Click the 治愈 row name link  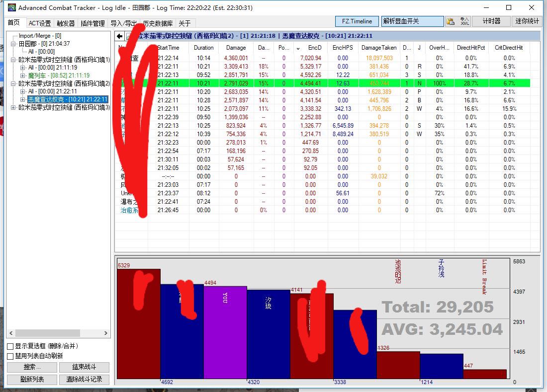pyautogui.click(x=129, y=211)
